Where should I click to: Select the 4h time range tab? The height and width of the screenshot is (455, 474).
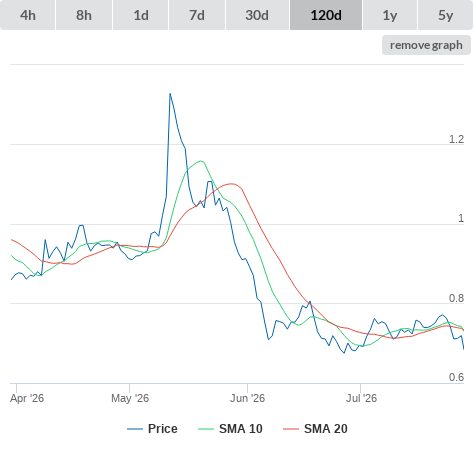point(28,15)
